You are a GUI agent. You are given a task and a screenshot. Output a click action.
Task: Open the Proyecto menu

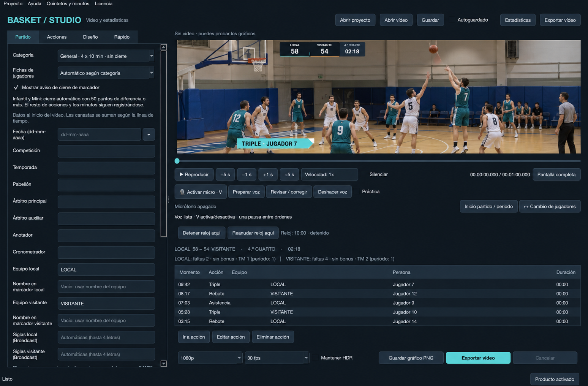pos(13,3)
